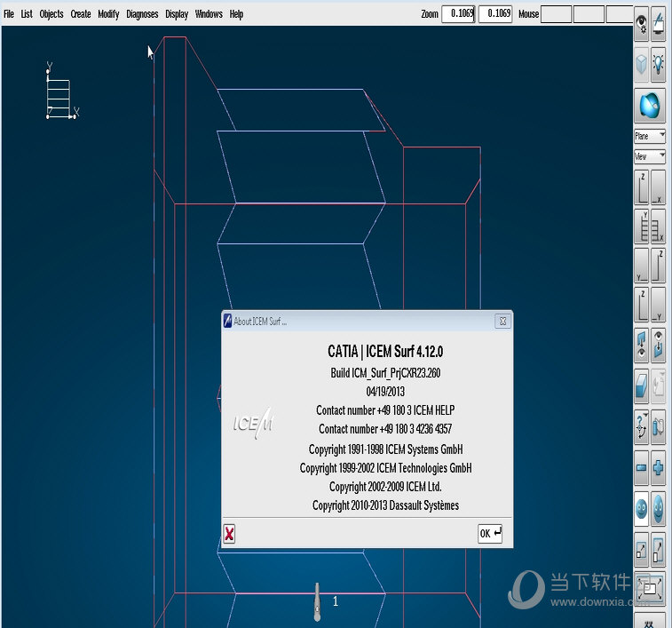
Task: Click the zoom out minus icon
Action: tap(642, 466)
